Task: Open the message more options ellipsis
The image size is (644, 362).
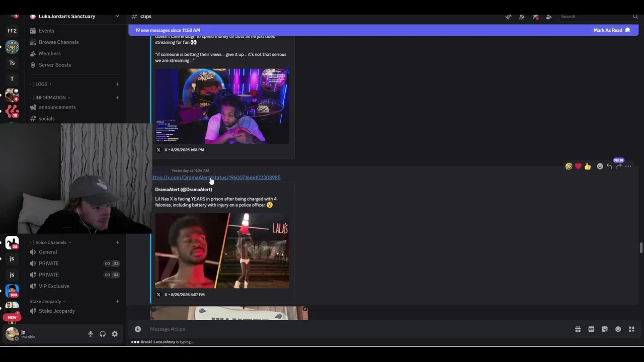Action: click(x=628, y=166)
